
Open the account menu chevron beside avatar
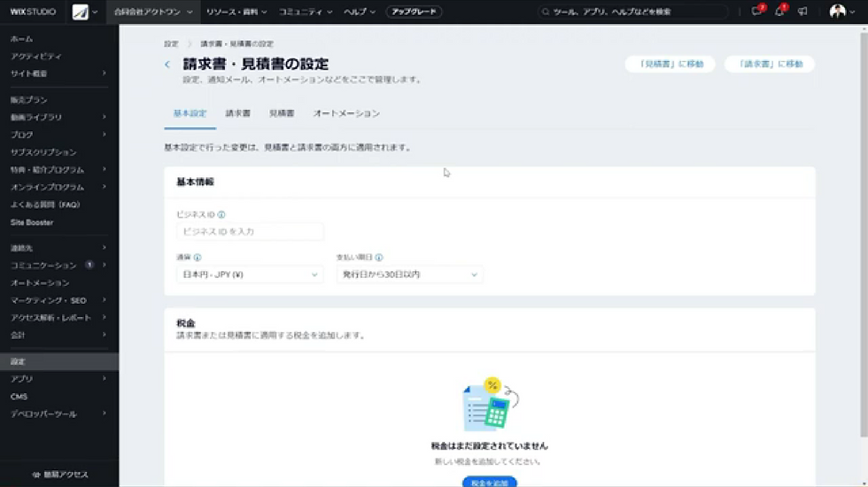click(852, 12)
